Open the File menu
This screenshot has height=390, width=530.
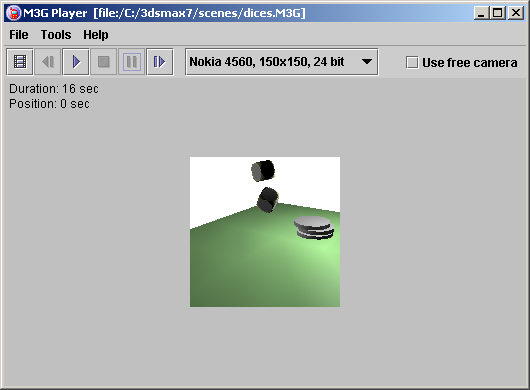[x=19, y=34]
